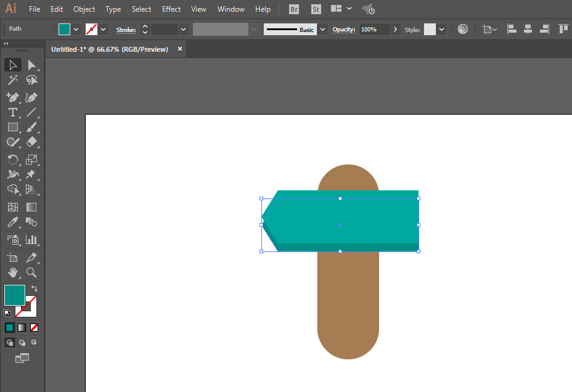The width and height of the screenshot is (572, 392).
Task: Click the teal fill swatch in toolbox
Action: click(x=15, y=295)
